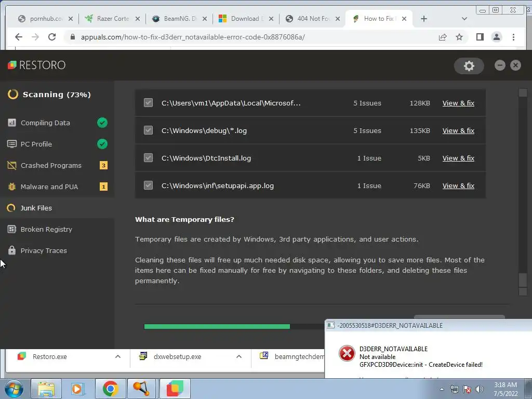Go back in Chrome
532x399 pixels.
pyautogui.click(x=19, y=37)
